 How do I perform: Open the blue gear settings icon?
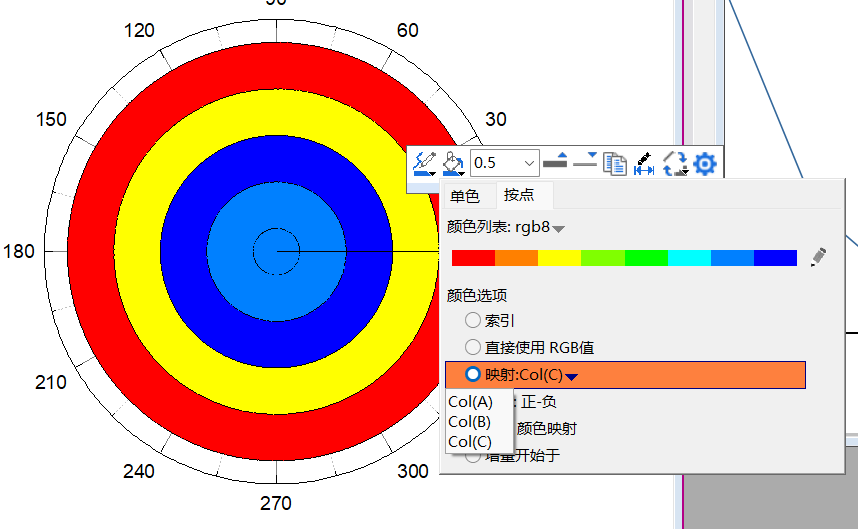pos(705,163)
